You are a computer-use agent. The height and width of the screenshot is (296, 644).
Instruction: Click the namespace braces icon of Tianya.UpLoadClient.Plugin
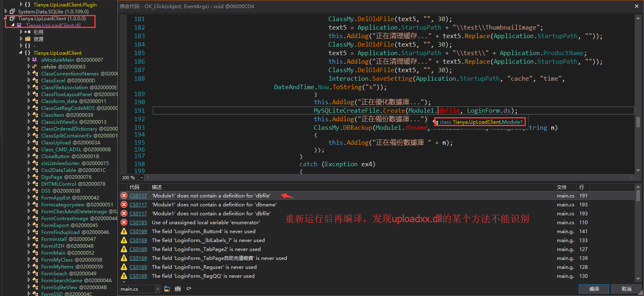point(27,4)
